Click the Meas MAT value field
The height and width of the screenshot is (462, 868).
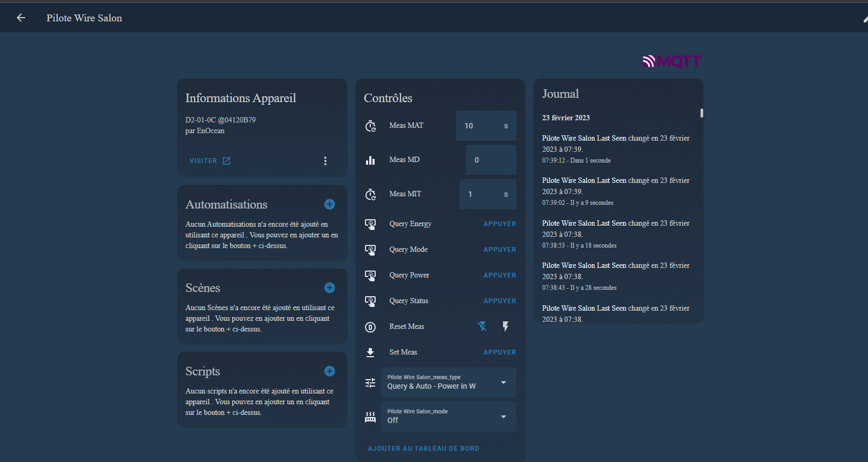(479, 126)
